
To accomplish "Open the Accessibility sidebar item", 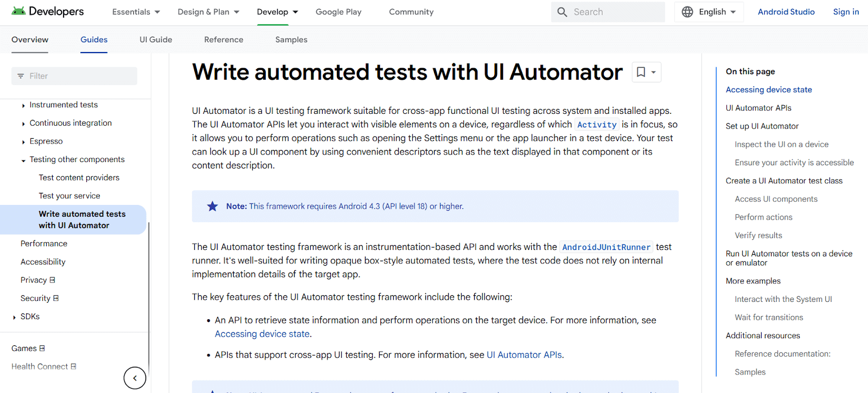I will pyautogui.click(x=43, y=262).
